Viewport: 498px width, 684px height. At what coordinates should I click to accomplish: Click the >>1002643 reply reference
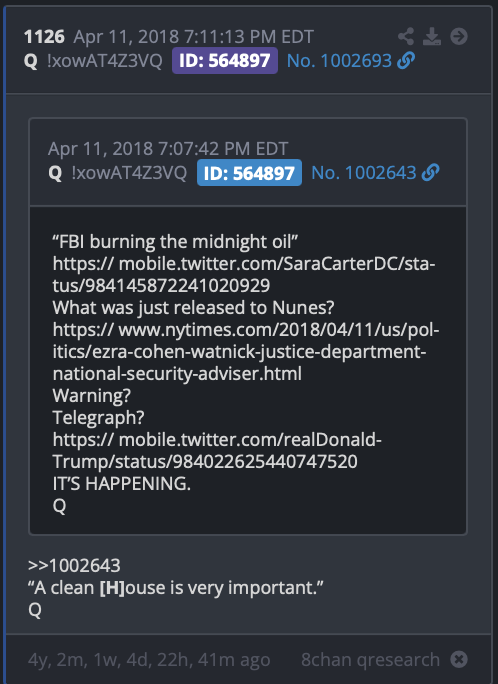tap(74, 565)
